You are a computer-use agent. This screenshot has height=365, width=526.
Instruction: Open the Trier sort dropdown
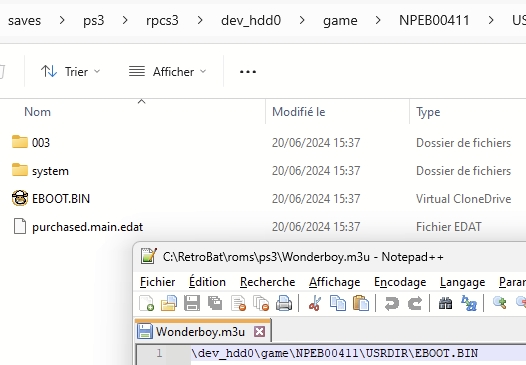[x=70, y=71]
